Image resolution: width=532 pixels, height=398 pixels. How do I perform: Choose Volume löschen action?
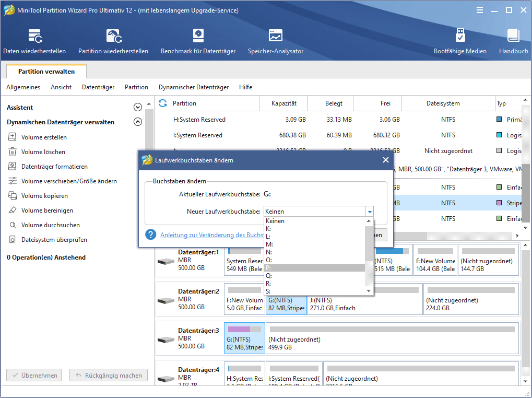[x=43, y=151]
